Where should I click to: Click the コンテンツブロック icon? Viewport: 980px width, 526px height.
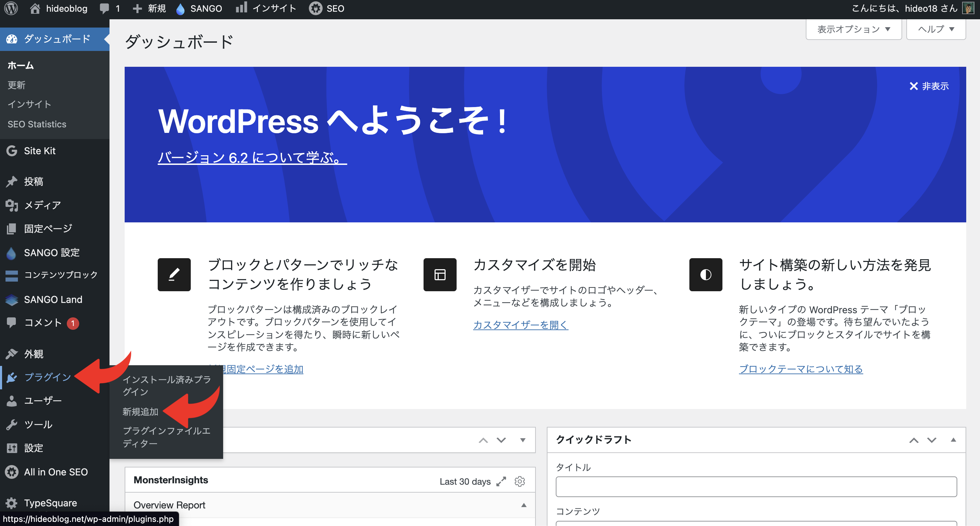point(12,275)
